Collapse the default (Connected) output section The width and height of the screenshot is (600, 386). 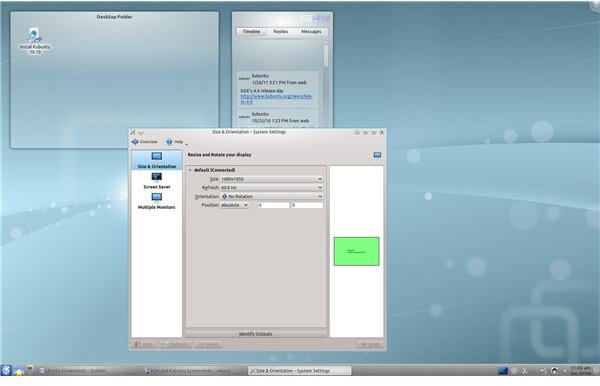(x=190, y=170)
